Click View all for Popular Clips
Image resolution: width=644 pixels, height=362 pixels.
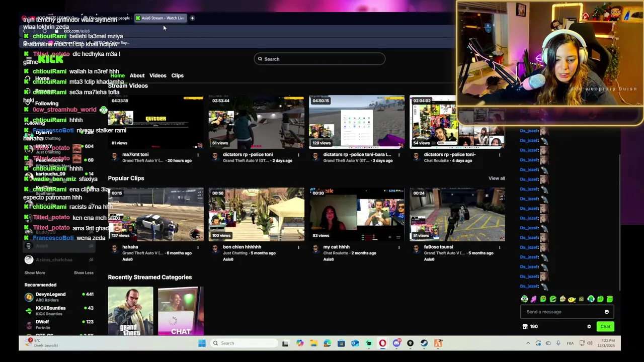[x=496, y=178]
